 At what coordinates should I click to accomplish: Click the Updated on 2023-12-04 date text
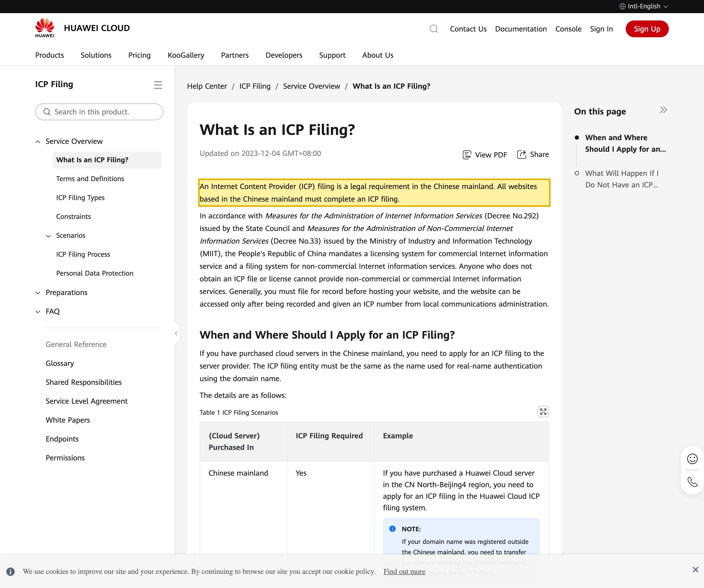tap(260, 154)
